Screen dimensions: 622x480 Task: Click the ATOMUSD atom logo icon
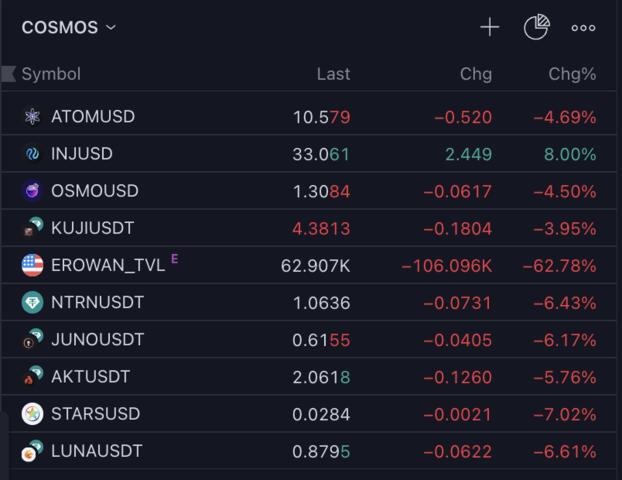click(x=32, y=117)
